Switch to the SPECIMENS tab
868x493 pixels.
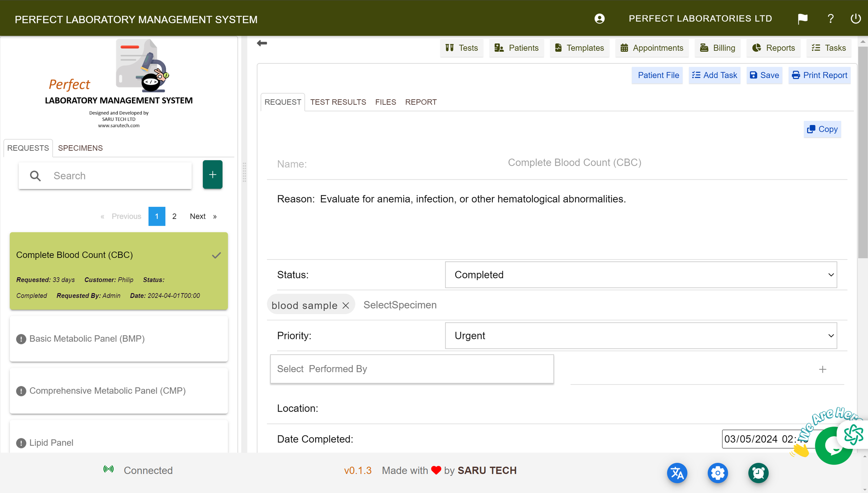pos(80,148)
